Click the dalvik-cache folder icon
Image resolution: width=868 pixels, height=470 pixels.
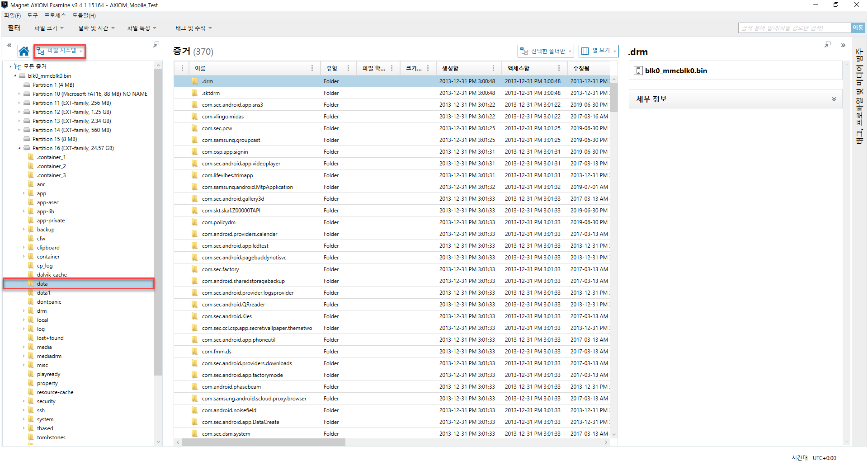[31, 274]
